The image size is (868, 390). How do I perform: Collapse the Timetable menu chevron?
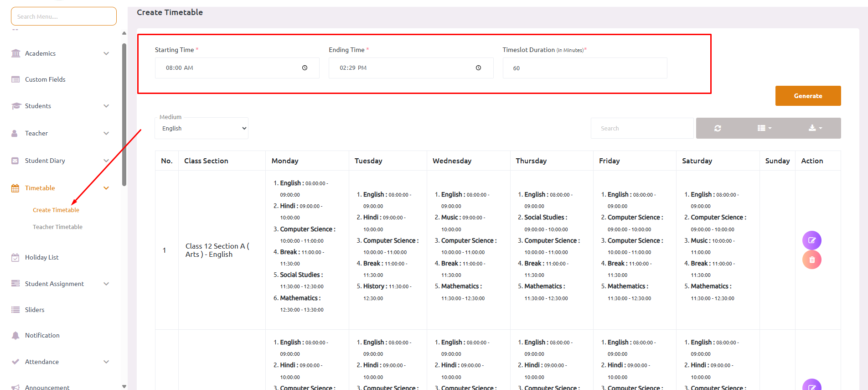point(106,188)
